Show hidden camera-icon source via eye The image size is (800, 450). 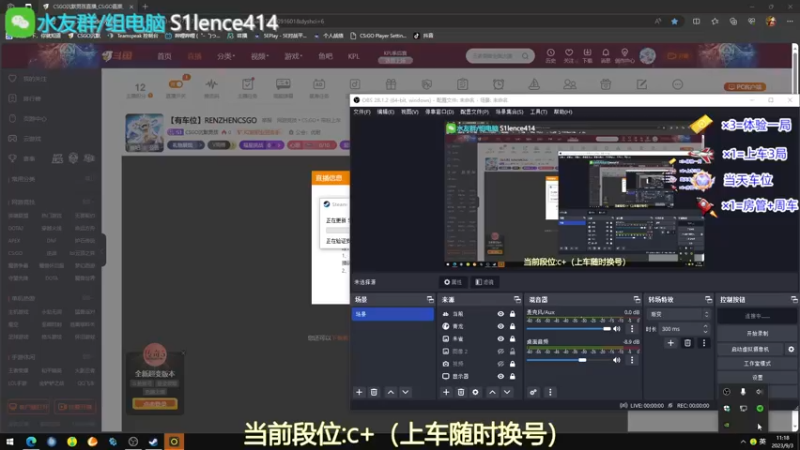501,364
